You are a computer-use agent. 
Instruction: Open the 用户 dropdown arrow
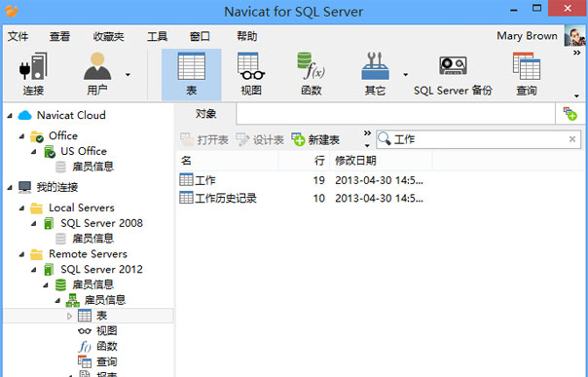pos(128,75)
